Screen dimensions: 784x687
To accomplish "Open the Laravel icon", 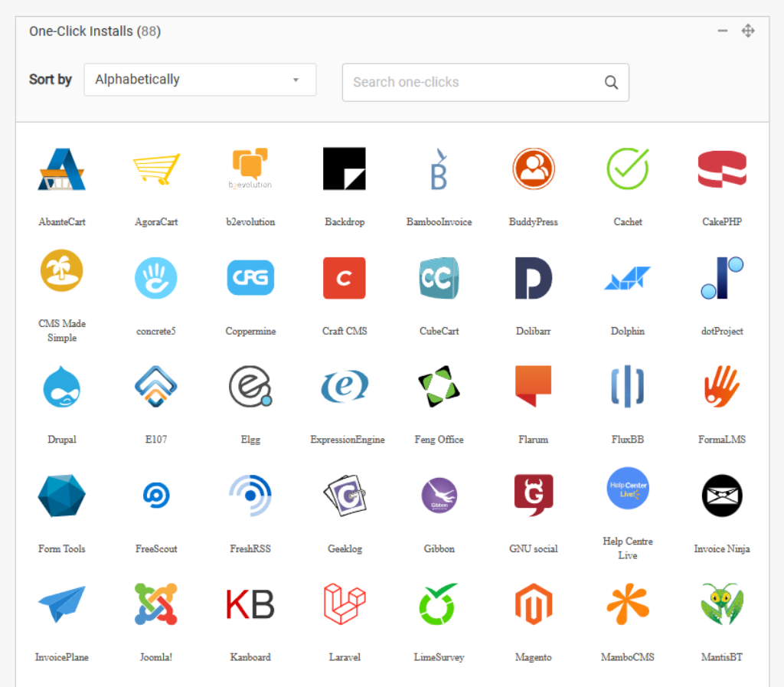I will click(345, 604).
